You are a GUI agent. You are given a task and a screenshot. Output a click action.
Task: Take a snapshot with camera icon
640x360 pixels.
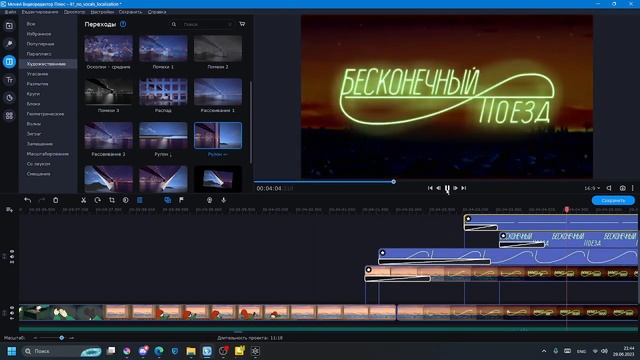click(x=622, y=188)
